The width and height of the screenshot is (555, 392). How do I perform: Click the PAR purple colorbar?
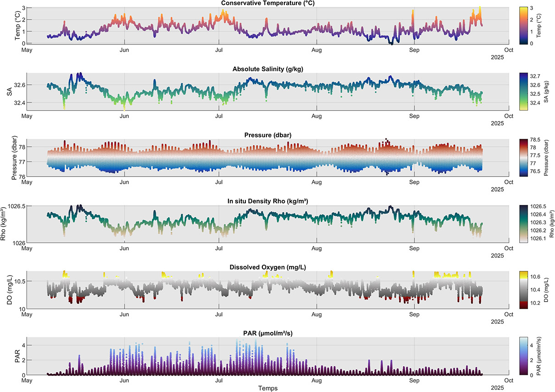[522, 356]
